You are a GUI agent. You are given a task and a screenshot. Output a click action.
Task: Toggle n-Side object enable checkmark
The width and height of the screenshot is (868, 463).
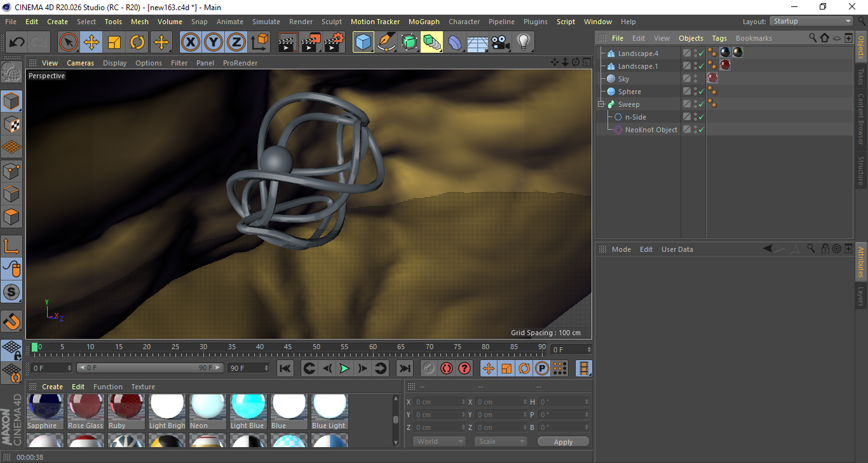701,117
